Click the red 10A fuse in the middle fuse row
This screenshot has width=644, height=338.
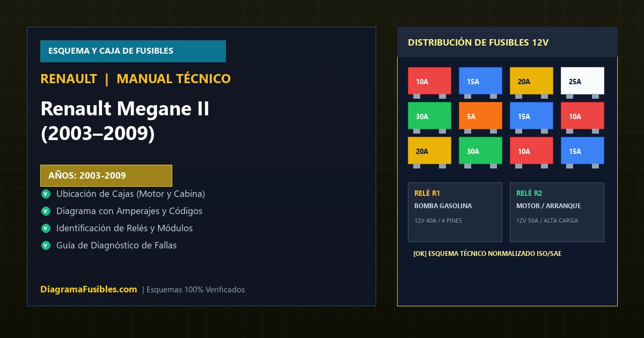pos(582,116)
